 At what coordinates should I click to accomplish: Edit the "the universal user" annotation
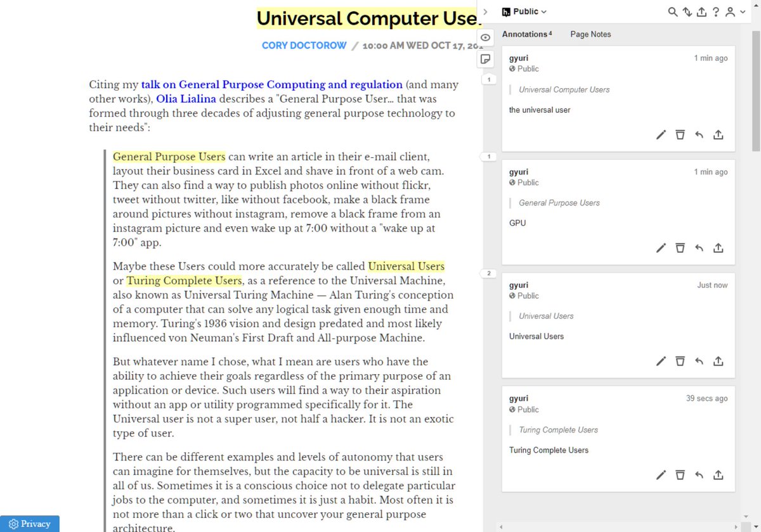click(661, 134)
